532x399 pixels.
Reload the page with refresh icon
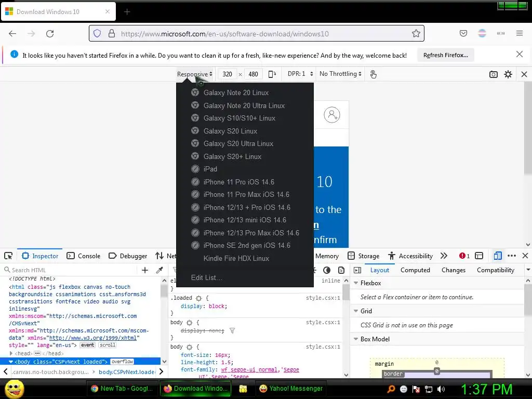click(50, 33)
